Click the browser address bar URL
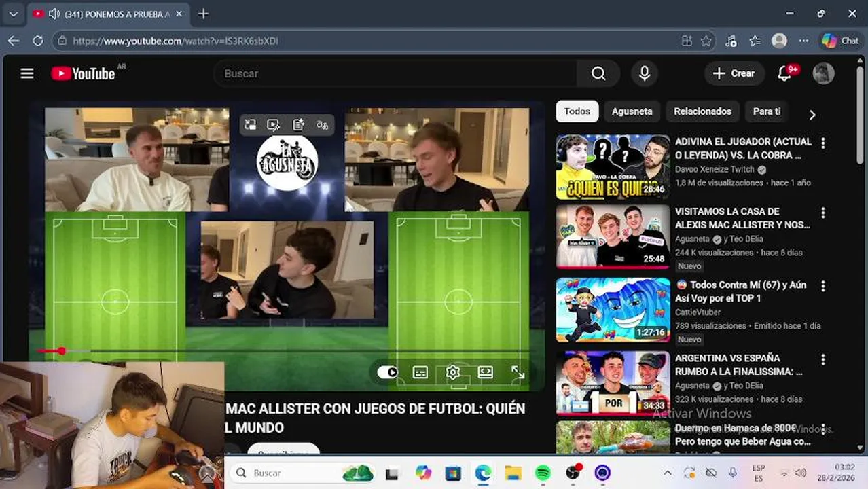 (x=175, y=41)
